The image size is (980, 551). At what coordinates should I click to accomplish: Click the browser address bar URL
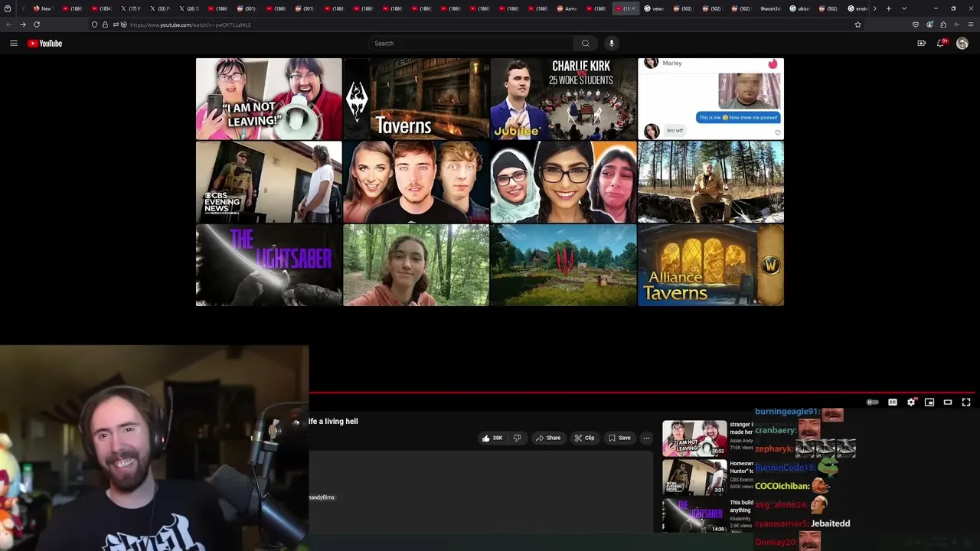point(191,24)
